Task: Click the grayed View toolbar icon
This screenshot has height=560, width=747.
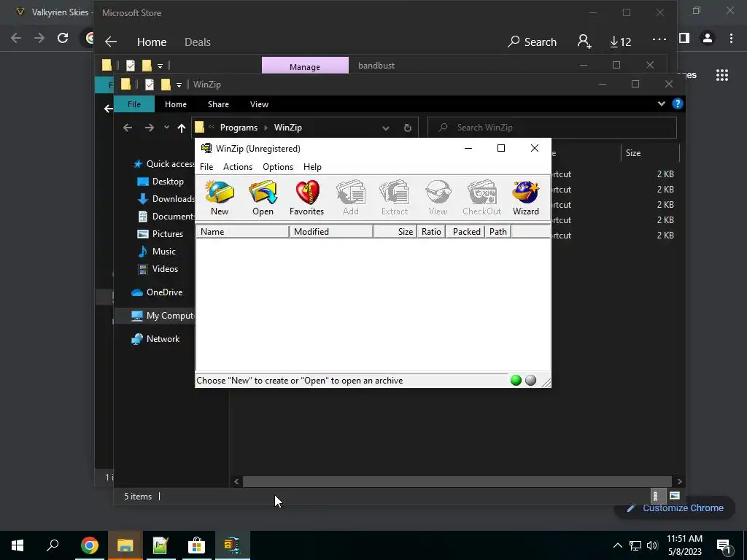Action: pyautogui.click(x=438, y=198)
